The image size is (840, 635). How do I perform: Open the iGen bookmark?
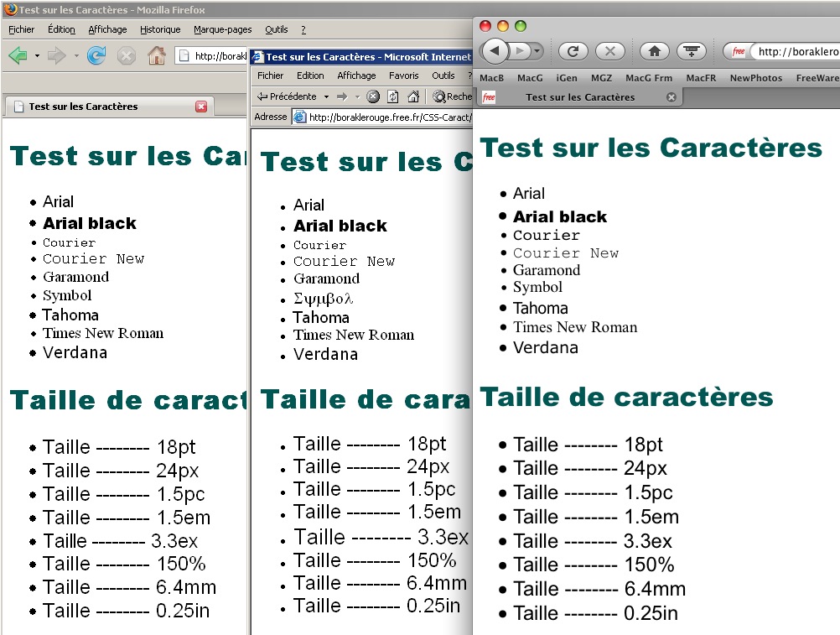click(x=566, y=78)
